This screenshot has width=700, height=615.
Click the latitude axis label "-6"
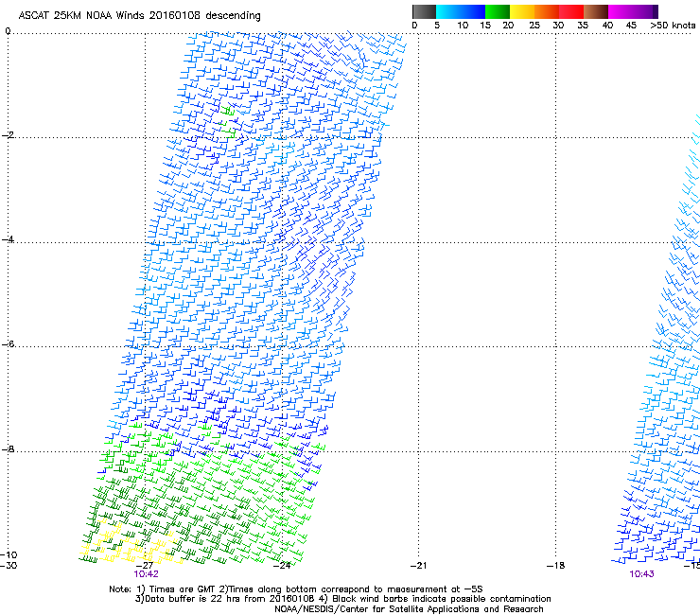tap(8, 343)
